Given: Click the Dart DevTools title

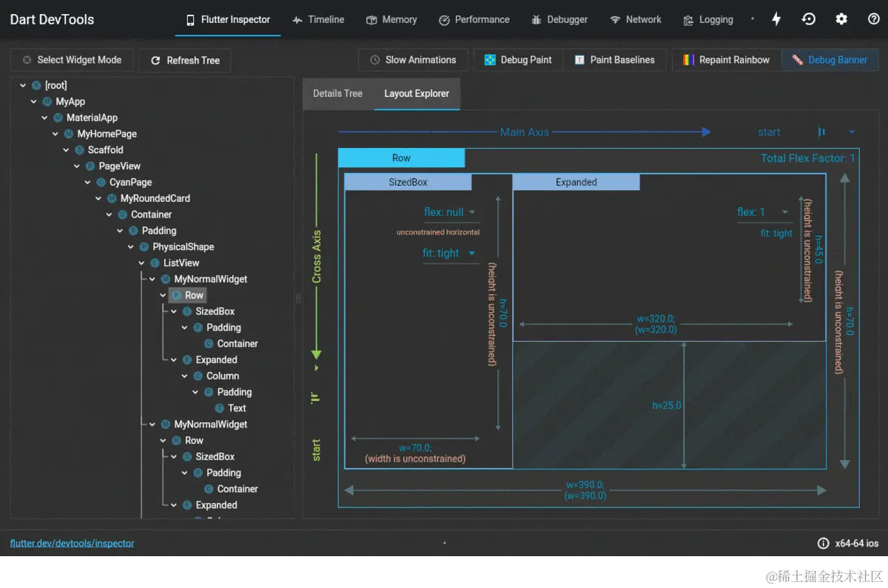Looking at the screenshot, I should pyautogui.click(x=52, y=20).
